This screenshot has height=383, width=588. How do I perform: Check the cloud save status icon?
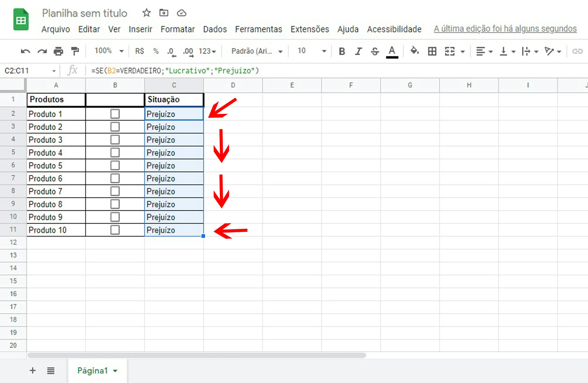pyautogui.click(x=182, y=13)
